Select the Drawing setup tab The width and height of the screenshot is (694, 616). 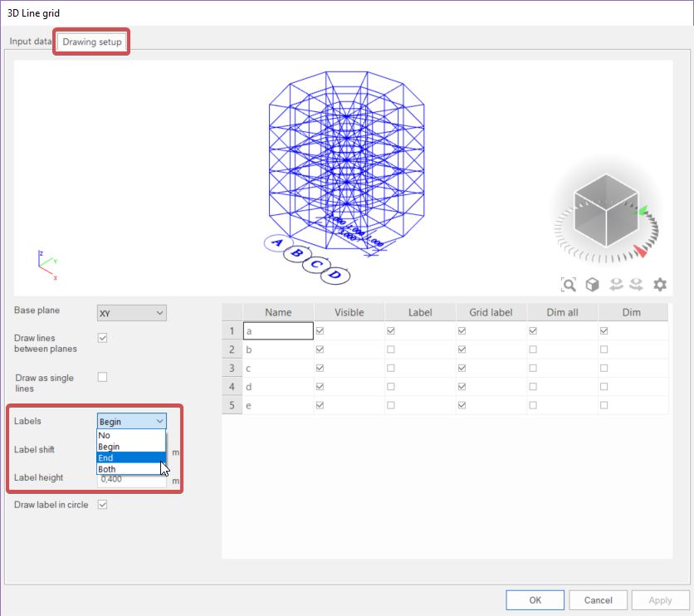point(92,42)
